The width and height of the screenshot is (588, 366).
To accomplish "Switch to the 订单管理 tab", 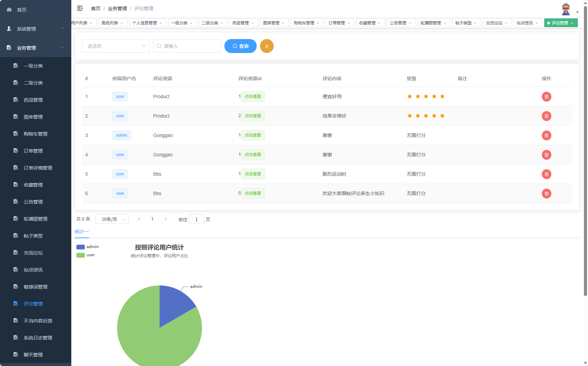I will pyautogui.click(x=336, y=23).
